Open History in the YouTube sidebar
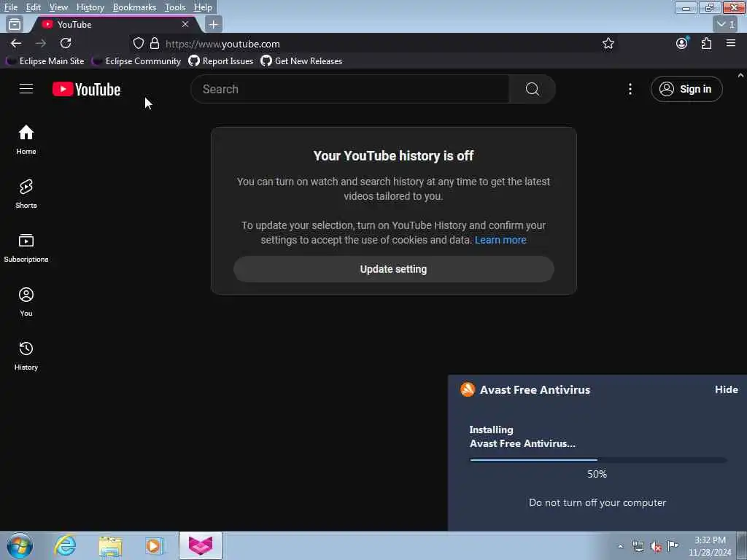This screenshot has height=560, width=747. coord(26,356)
